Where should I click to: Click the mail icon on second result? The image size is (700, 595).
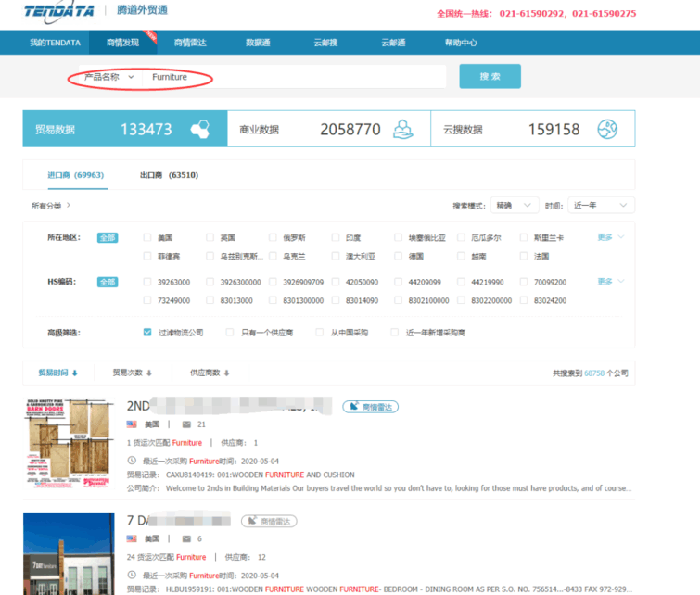coord(185,538)
